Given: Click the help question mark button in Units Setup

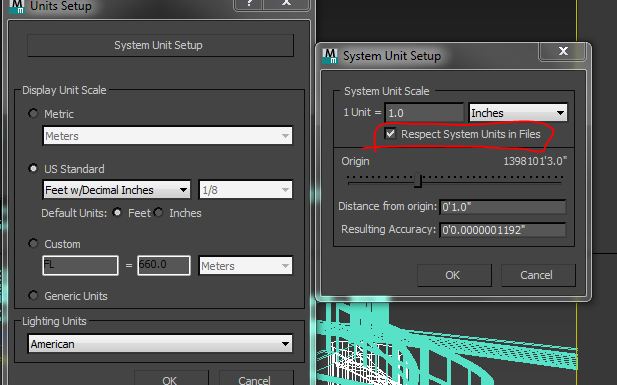Looking at the screenshot, I should coord(249,4).
